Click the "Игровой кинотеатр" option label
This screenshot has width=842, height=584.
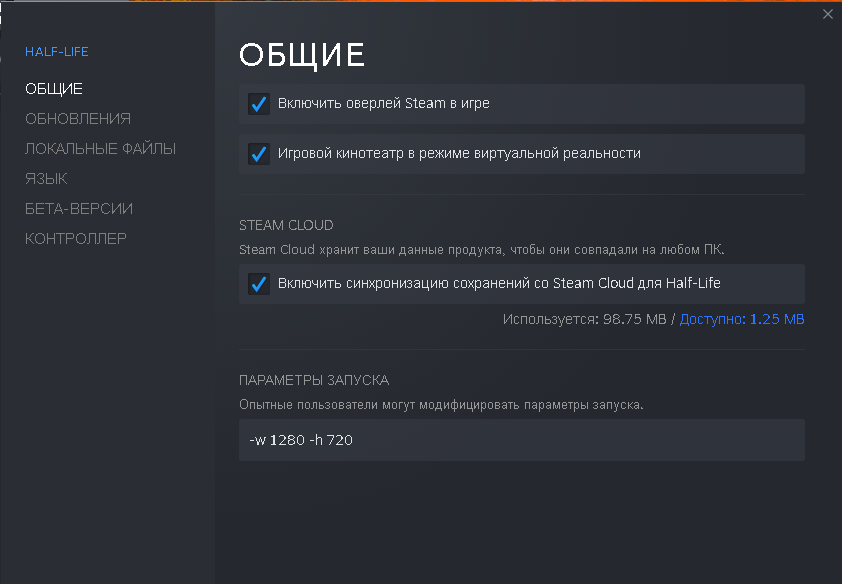[459, 154]
